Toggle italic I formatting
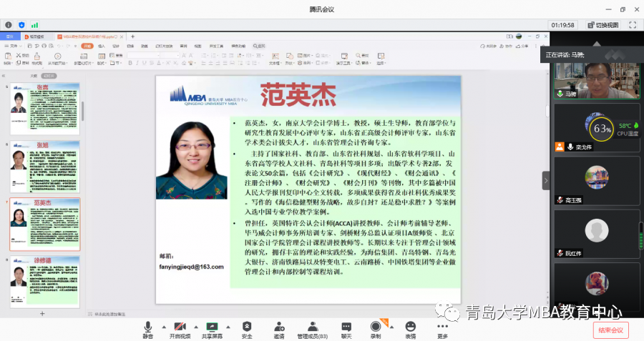Screen dimensions: 644x341 pos(137,63)
